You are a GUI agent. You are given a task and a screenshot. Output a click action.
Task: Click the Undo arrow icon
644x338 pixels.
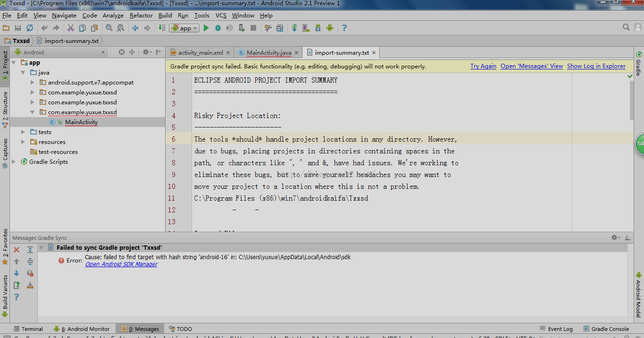[x=44, y=28]
